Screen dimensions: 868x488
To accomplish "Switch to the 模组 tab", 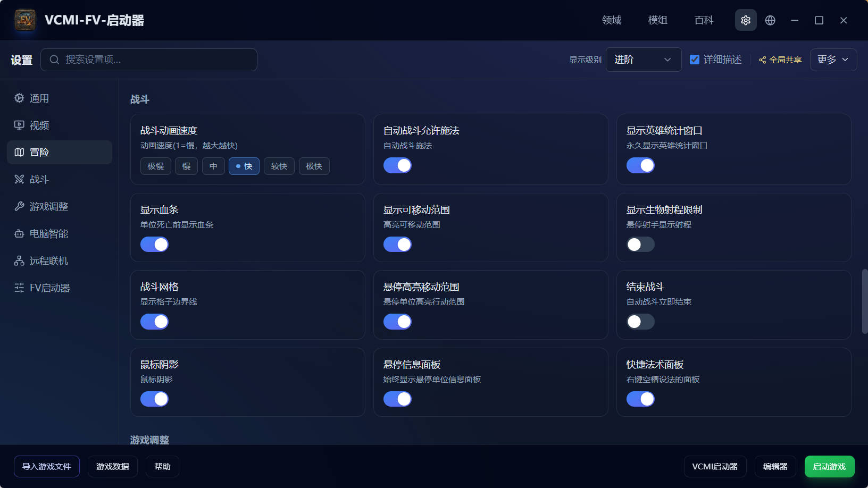I will tap(658, 20).
